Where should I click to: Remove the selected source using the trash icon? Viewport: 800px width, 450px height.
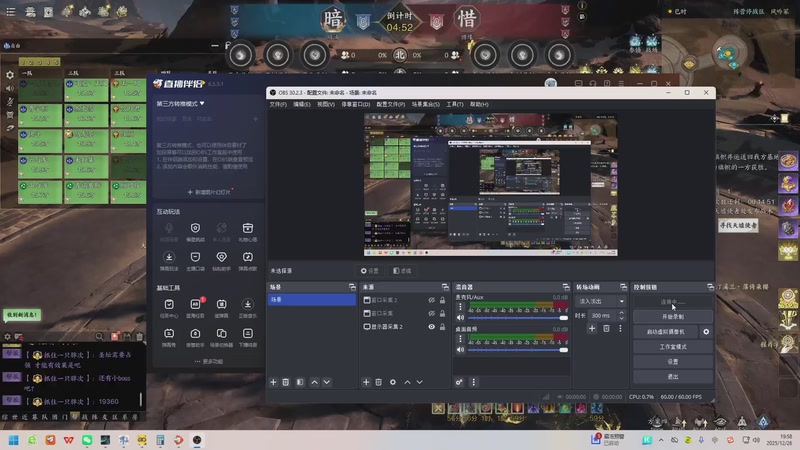click(x=379, y=382)
